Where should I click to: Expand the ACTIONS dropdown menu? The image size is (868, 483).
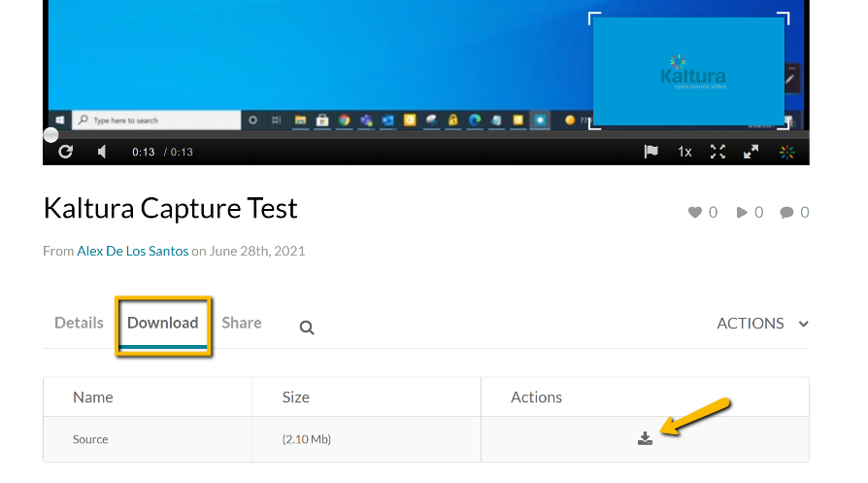(x=763, y=323)
